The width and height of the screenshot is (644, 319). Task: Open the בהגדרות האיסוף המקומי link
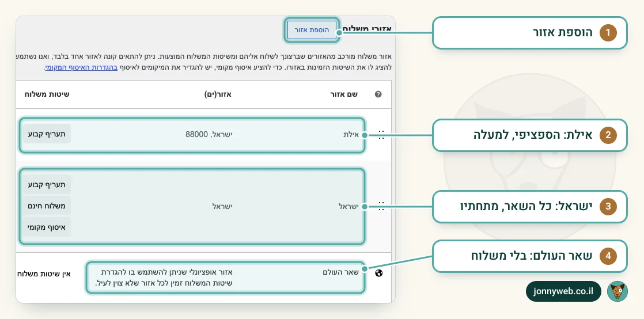point(81,67)
